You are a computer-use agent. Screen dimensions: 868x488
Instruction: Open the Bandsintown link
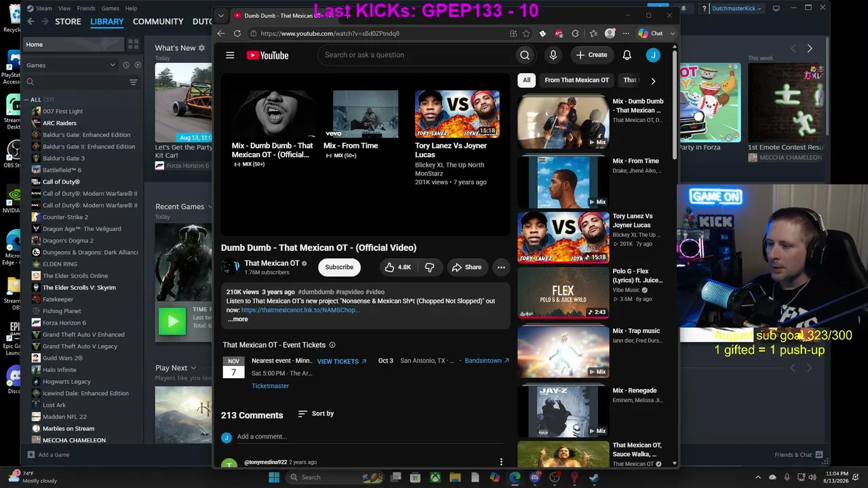(487, 361)
